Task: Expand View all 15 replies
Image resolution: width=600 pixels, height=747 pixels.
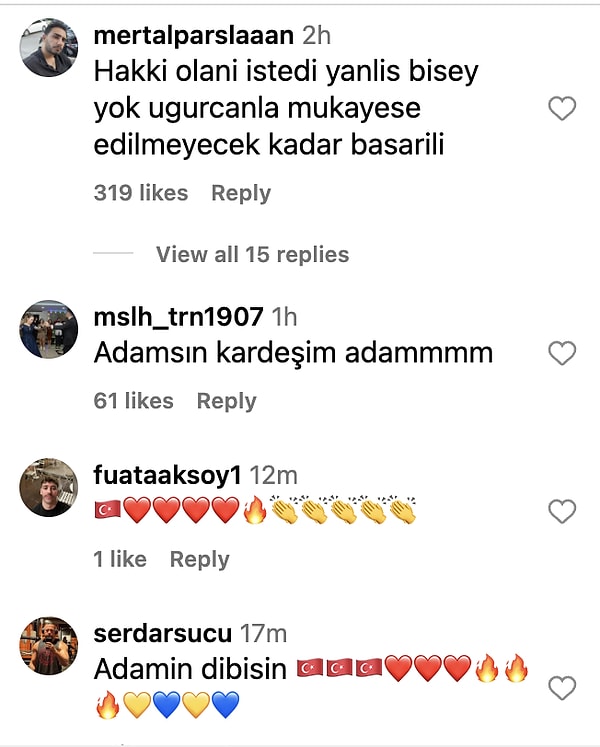Action: [x=253, y=254]
